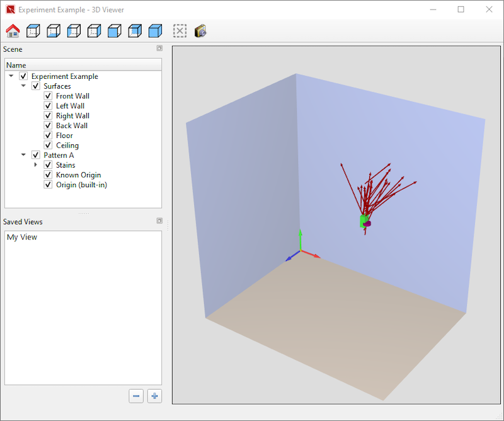Hide the Front Wall surface
Viewport: 504px width, 421px height.
pyautogui.click(x=48, y=96)
